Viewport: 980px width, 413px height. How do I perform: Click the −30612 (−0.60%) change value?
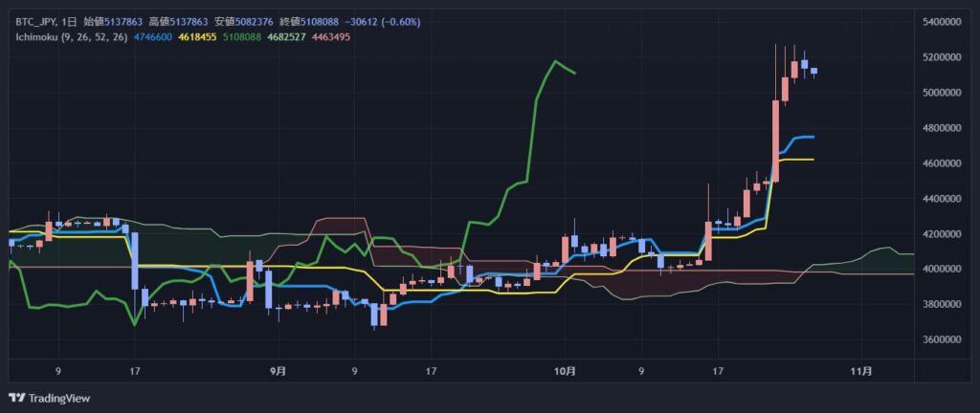point(382,22)
